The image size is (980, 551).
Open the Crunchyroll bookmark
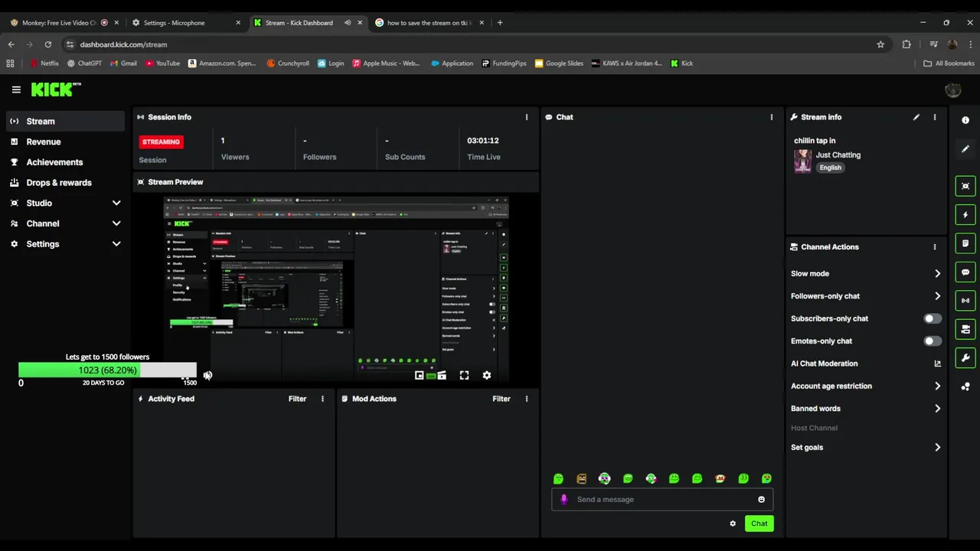pos(288,64)
